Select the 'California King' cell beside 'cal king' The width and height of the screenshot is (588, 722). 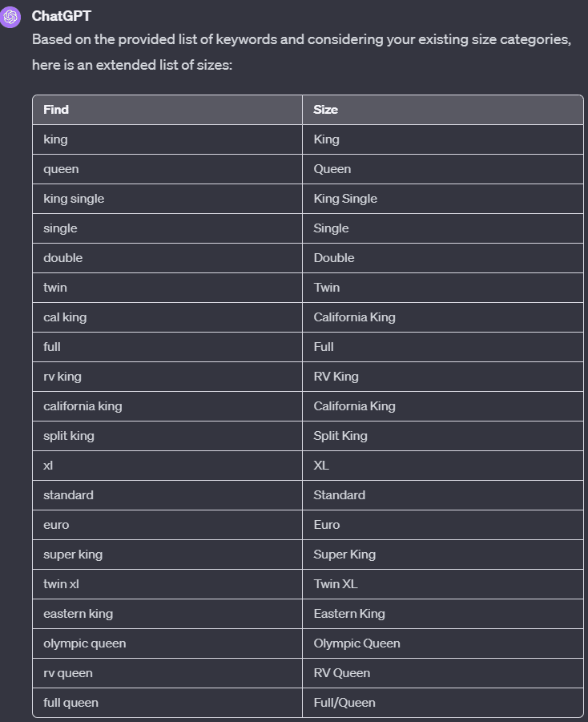(x=354, y=317)
